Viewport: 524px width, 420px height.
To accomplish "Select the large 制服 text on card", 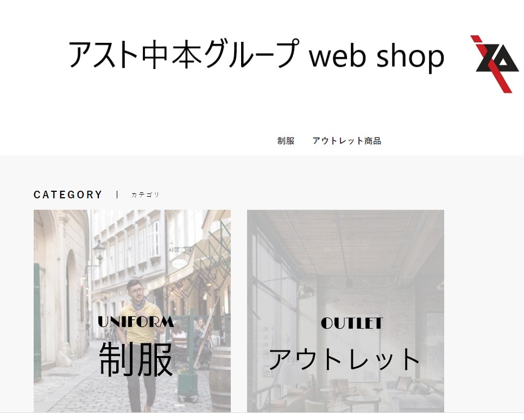I will [136, 359].
